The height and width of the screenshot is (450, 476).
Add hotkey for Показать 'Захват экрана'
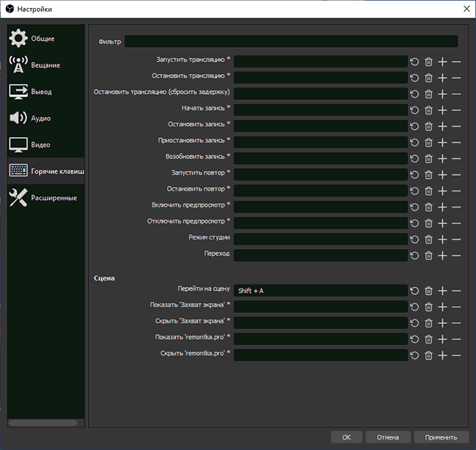(x=442, y=307)
